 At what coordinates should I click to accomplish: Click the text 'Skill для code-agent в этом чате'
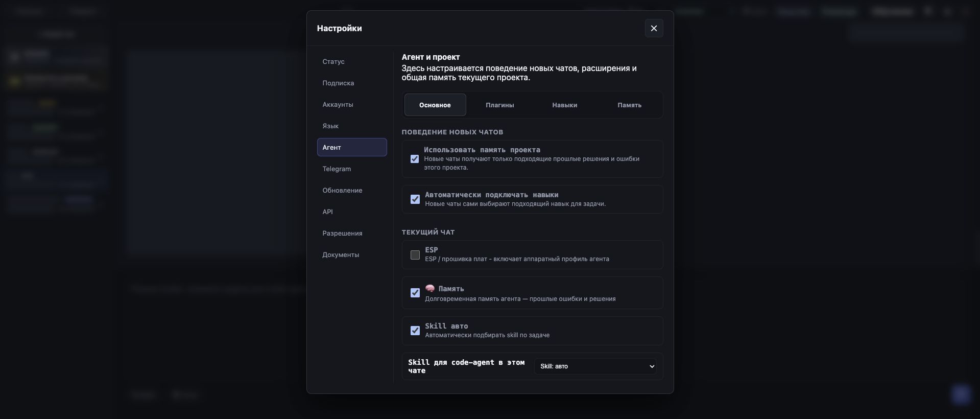[x=466, y=366]
